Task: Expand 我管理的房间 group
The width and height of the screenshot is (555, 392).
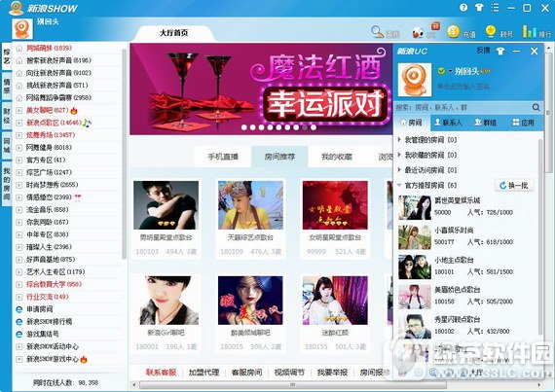Action: click(399, 140)
